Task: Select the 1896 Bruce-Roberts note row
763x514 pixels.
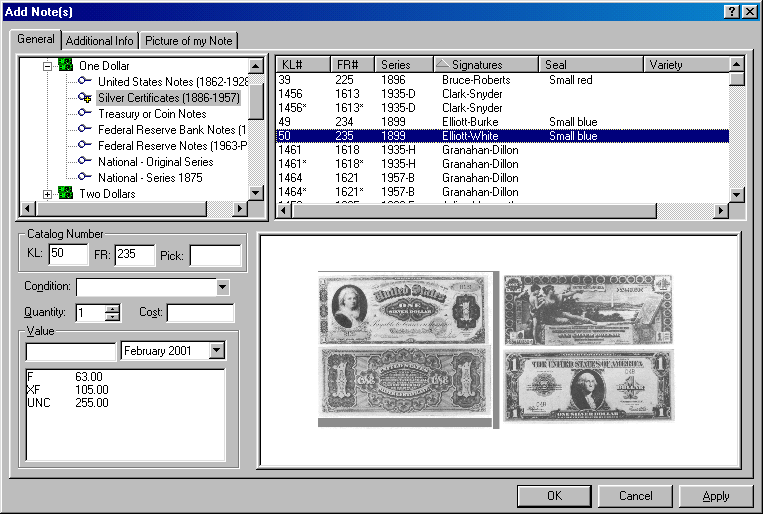Action: (503, 80)
